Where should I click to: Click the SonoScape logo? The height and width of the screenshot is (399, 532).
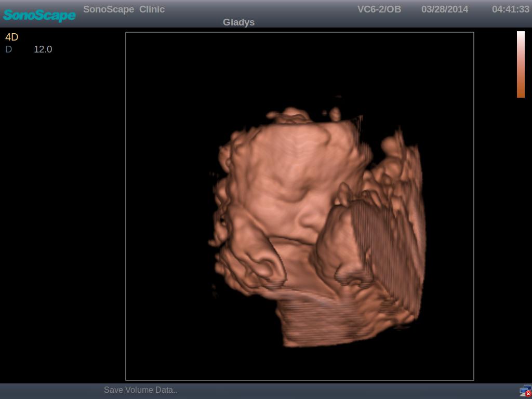click(39, 15)
